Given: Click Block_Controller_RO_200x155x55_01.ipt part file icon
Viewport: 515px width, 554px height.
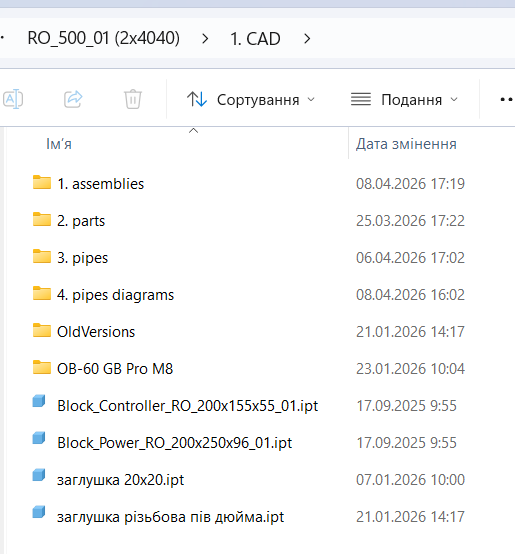Looking at the screenshot, I should [x=39, y=401].
